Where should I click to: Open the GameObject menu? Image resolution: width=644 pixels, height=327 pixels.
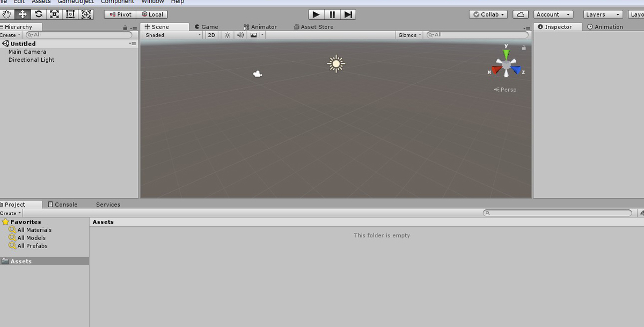tap(76, 2)
